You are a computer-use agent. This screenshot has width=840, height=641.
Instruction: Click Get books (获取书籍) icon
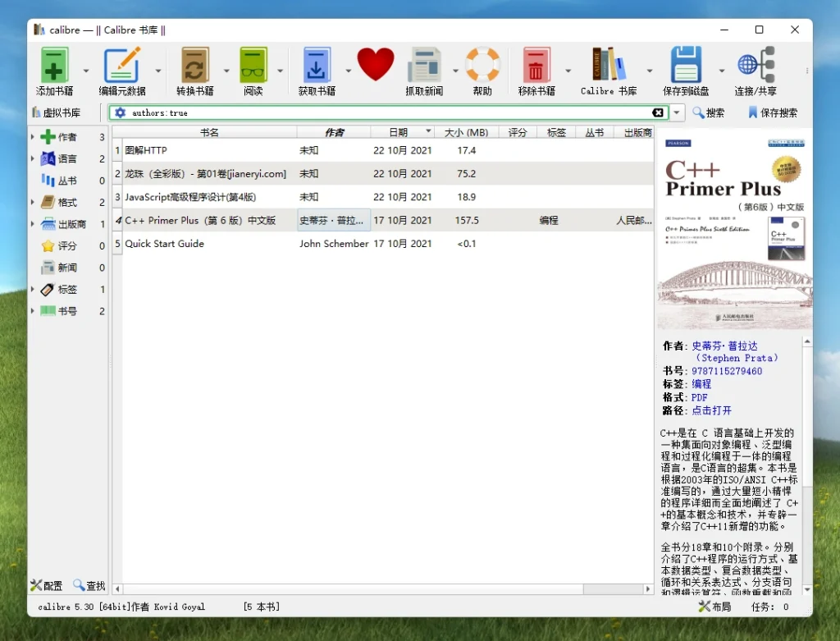coord(317,66)
